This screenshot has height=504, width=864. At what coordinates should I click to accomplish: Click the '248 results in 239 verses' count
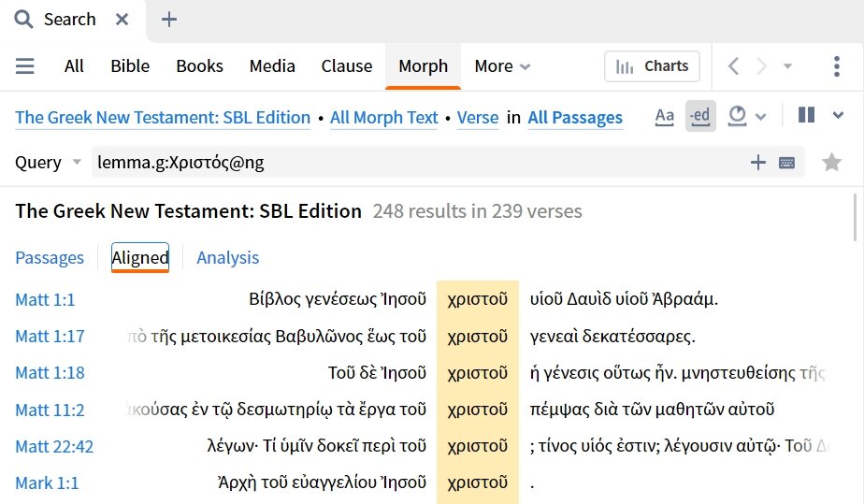coord(477,211)
